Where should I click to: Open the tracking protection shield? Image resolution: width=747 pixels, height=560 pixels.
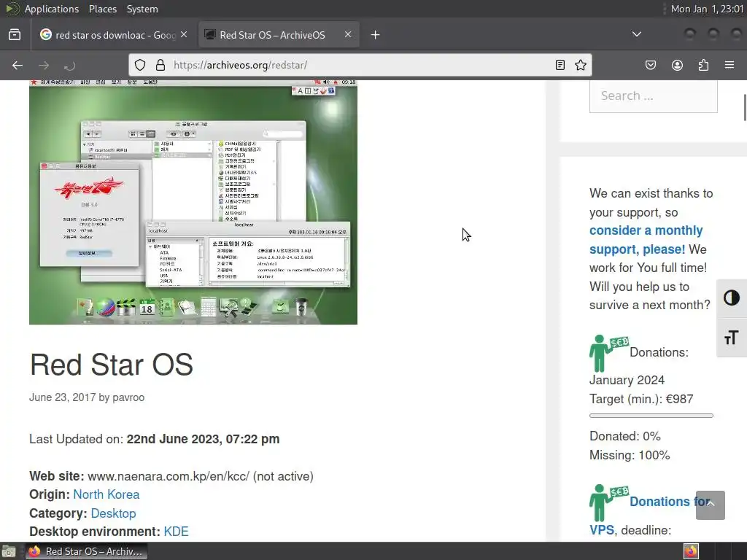click(139, 65)
